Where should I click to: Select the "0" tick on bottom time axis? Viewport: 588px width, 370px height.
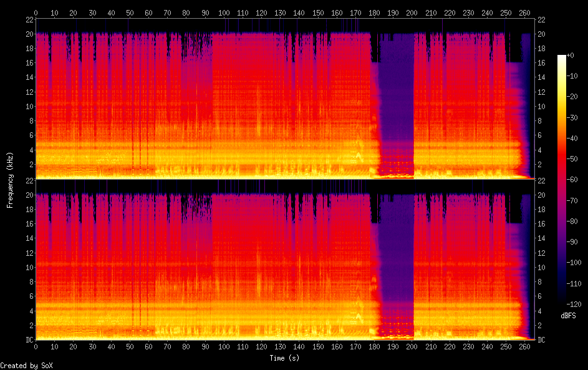pos(36,347)
